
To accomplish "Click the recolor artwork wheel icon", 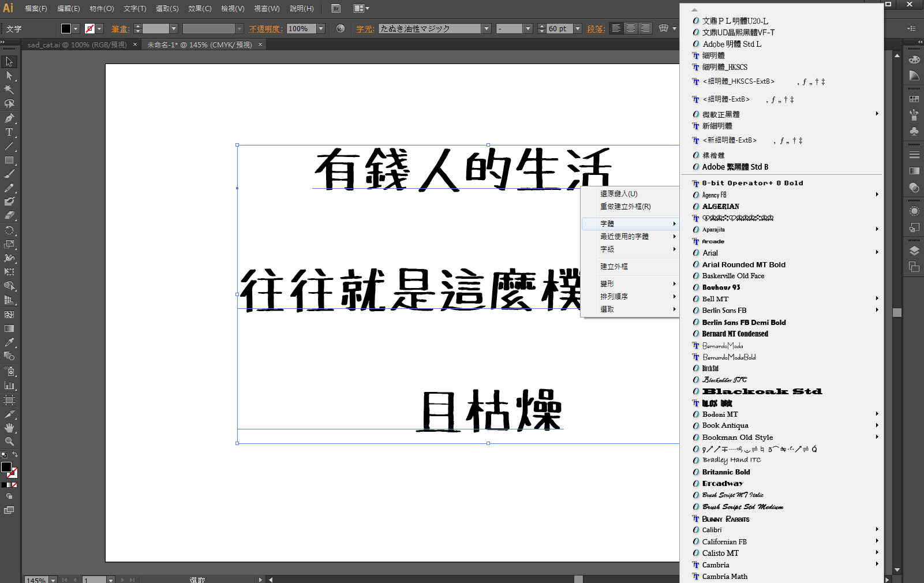I will 341,28.
